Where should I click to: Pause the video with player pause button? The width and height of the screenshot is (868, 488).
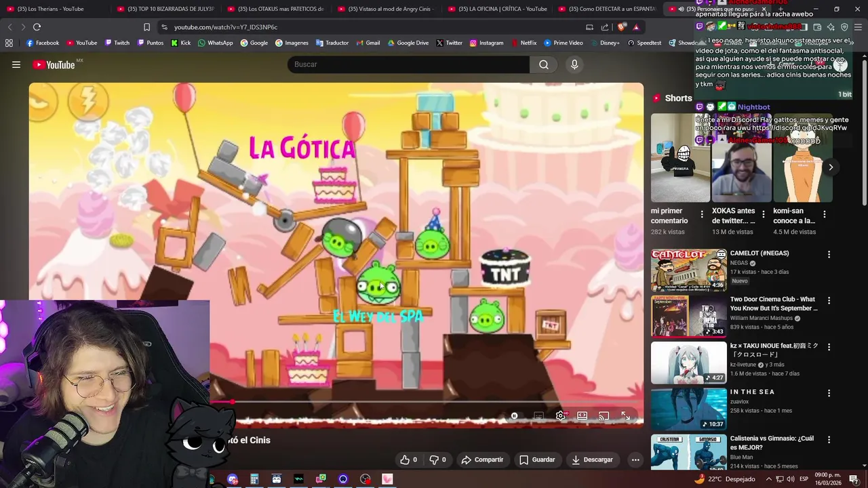[x=514, y=415]
